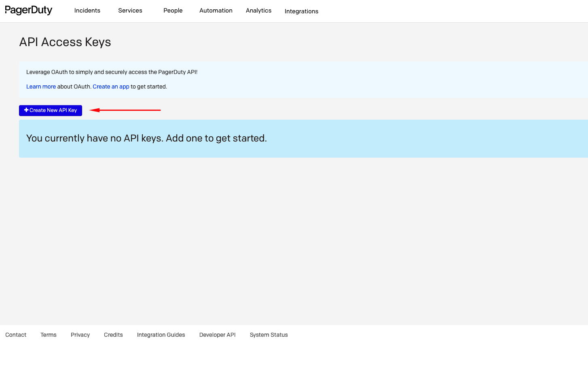The width and height of the screenshot is (588, 380).
Task: Open the Incidents menu
Action: click(87, 11)
